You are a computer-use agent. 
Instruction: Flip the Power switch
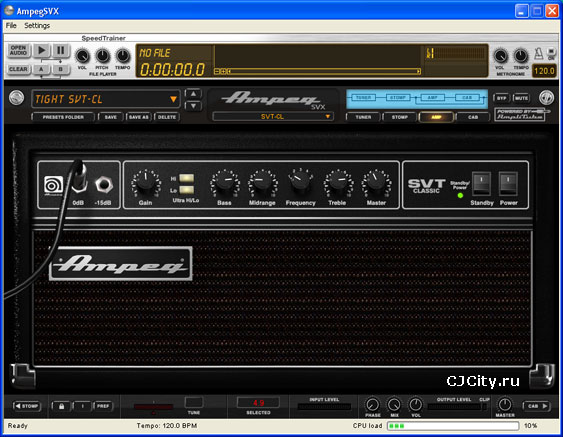[508, 184]
